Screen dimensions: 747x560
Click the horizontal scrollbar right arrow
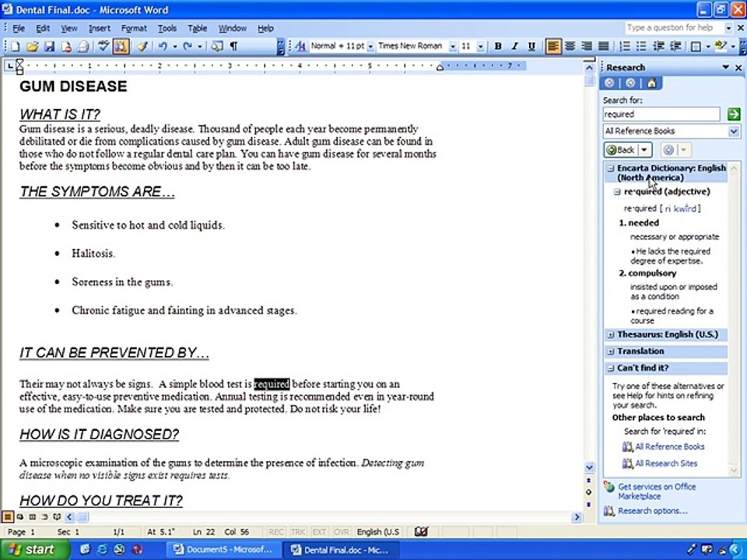tap(577, 516)
